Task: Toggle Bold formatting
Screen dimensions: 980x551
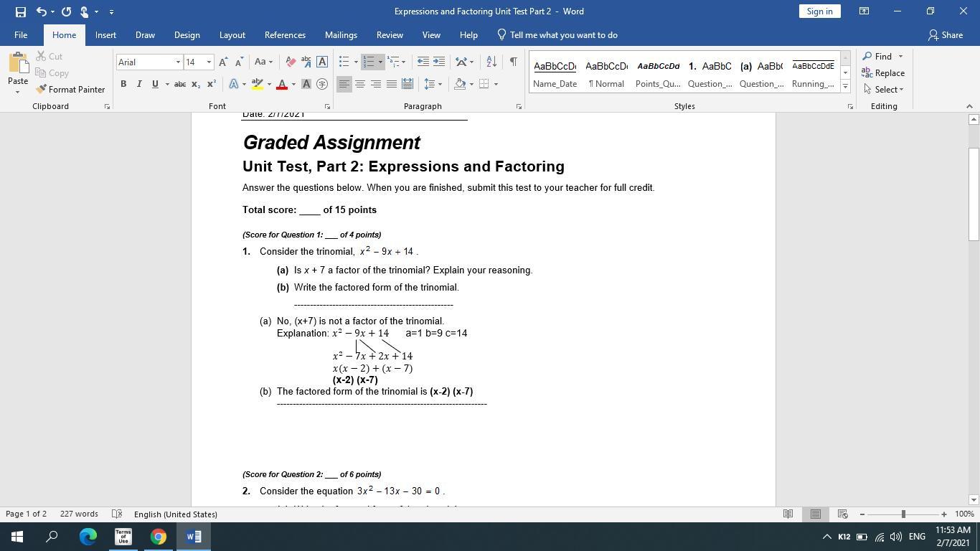Action: 123,84
